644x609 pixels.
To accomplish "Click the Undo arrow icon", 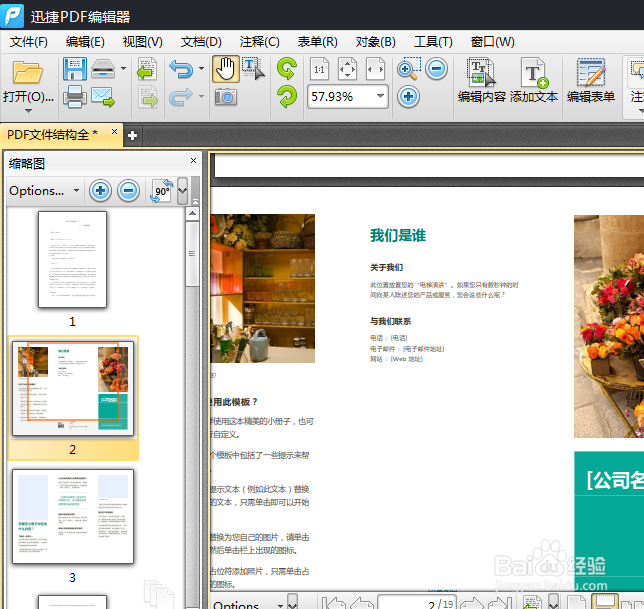I will pyautogui.click(x=181, y=69).
